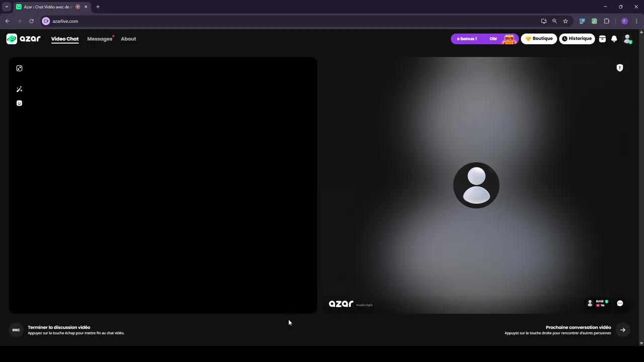644x362 pixels.
Task: Click 'Prochaine conversation vidéo' text
Action: pyautogui.click(x=579, y=327)
